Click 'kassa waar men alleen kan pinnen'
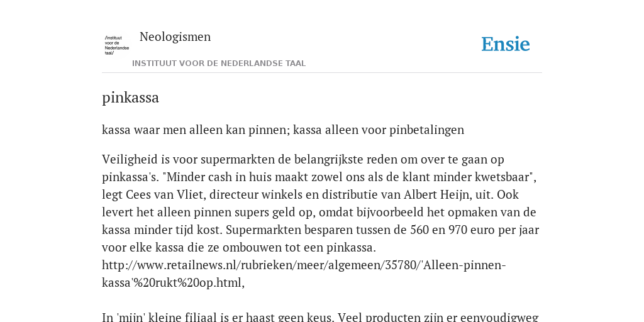The width and height of the screenshot is (644, 322). coord(195,130)
